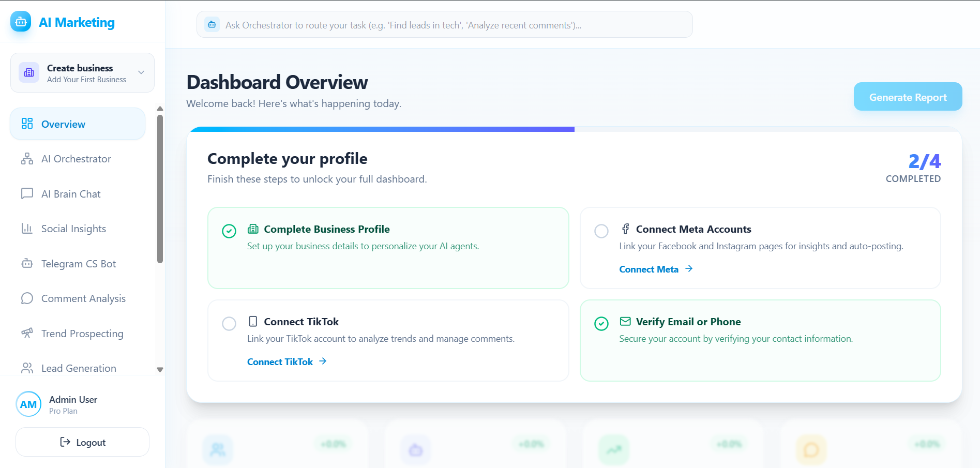The height and width of the screenshot is (468, 980).
Task: Open the AI Brain Chat menu item
Action: (x=78, y=193)
